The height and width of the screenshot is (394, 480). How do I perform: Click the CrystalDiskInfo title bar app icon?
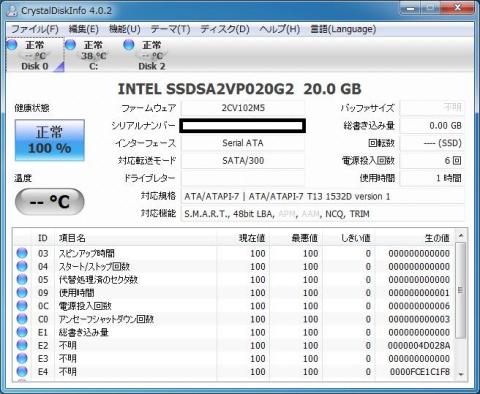(x=12, y=10)
